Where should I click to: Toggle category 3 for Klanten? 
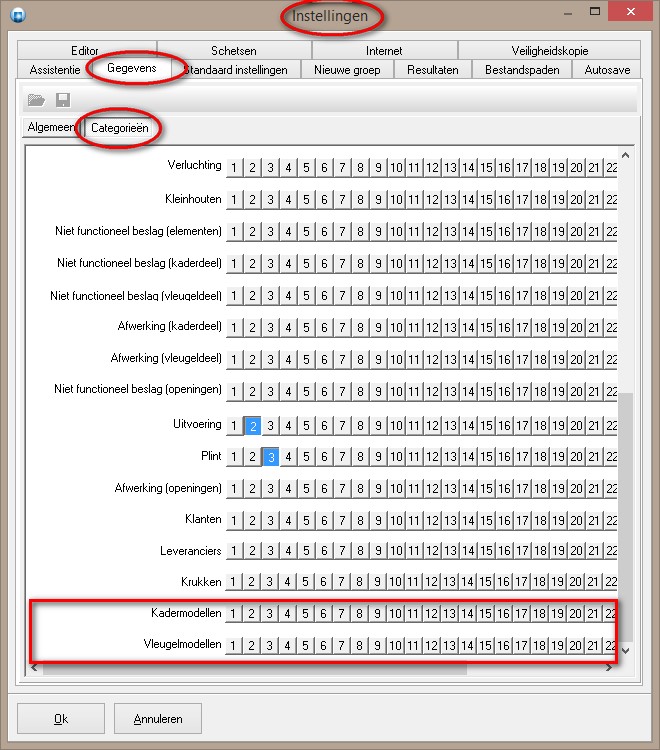[271, 520]
